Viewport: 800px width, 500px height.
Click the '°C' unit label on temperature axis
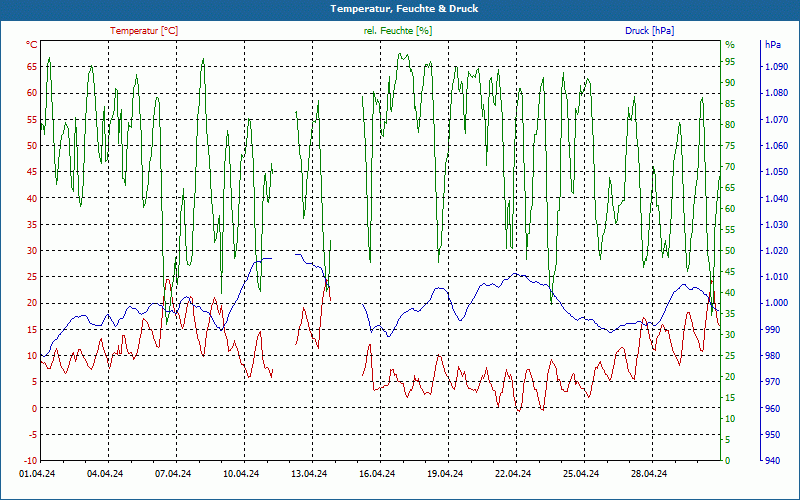(x=32, y=45)
